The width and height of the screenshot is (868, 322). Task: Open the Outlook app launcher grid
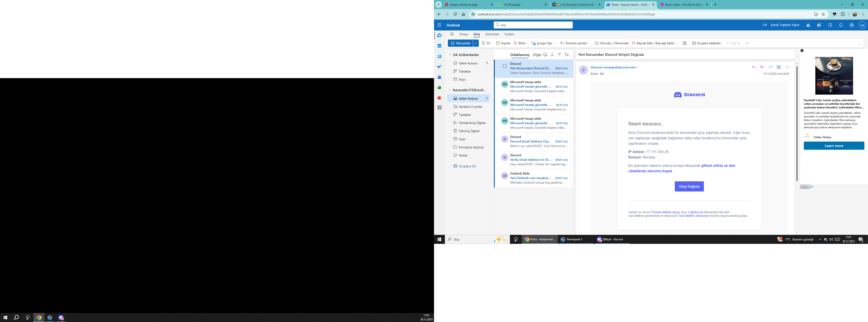[439, 25]
